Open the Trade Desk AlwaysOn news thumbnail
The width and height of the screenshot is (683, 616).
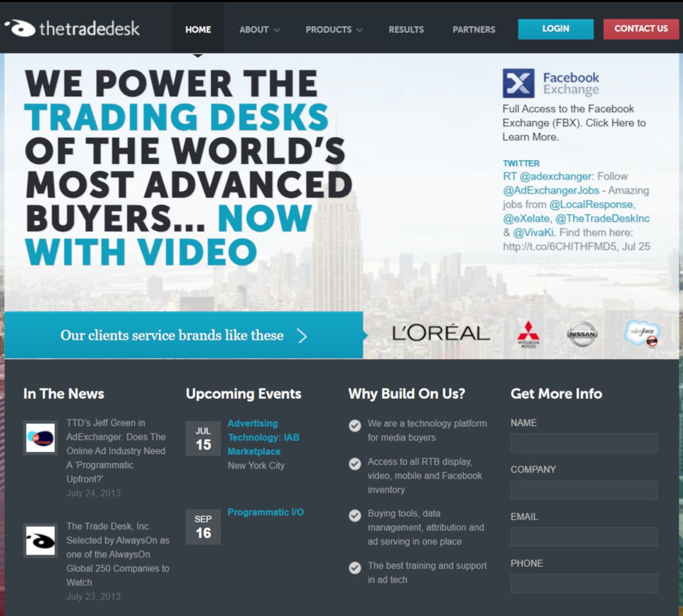tap(40, 540)
